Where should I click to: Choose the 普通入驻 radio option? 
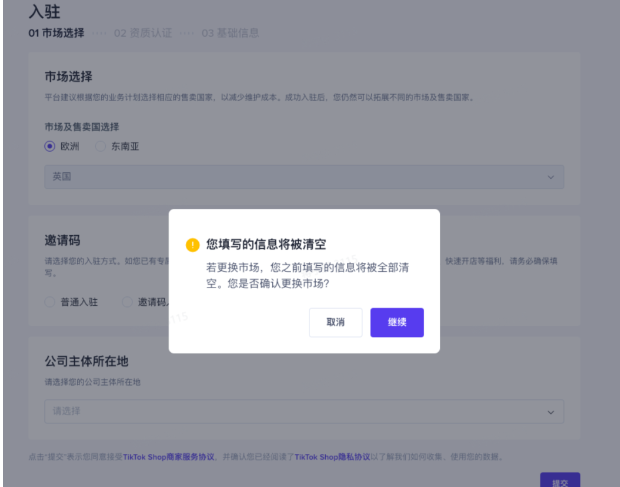pyautogui.click(x=50, y=300)
